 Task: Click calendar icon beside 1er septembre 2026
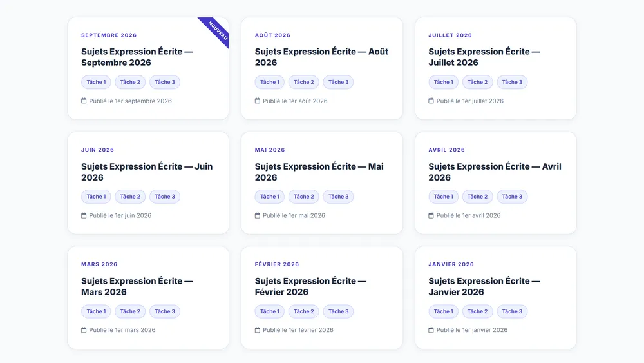[x=84, y=101]
